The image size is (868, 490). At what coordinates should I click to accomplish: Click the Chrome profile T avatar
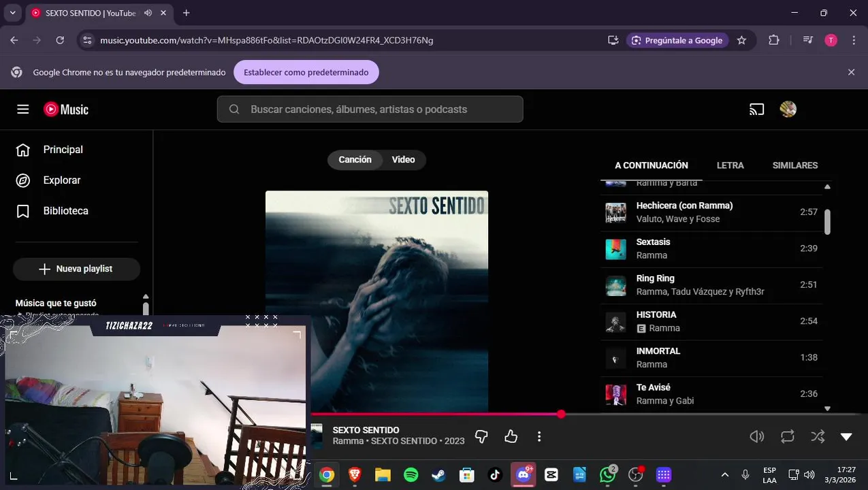tap(831, 40)
